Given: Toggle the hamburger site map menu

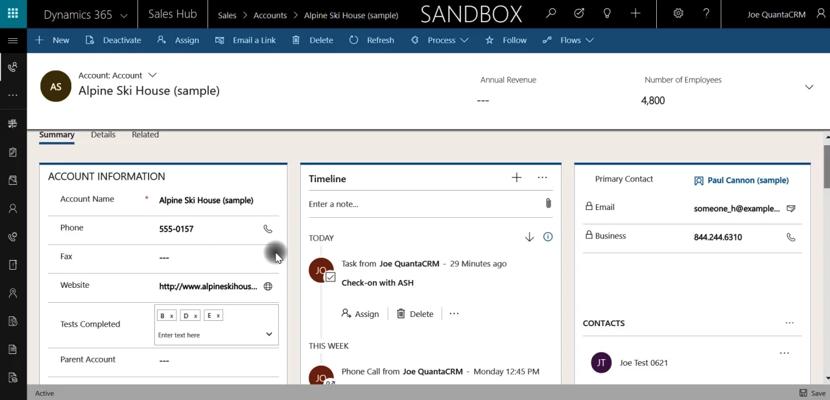Looking at the screenshot, I should tap(12, 40).
